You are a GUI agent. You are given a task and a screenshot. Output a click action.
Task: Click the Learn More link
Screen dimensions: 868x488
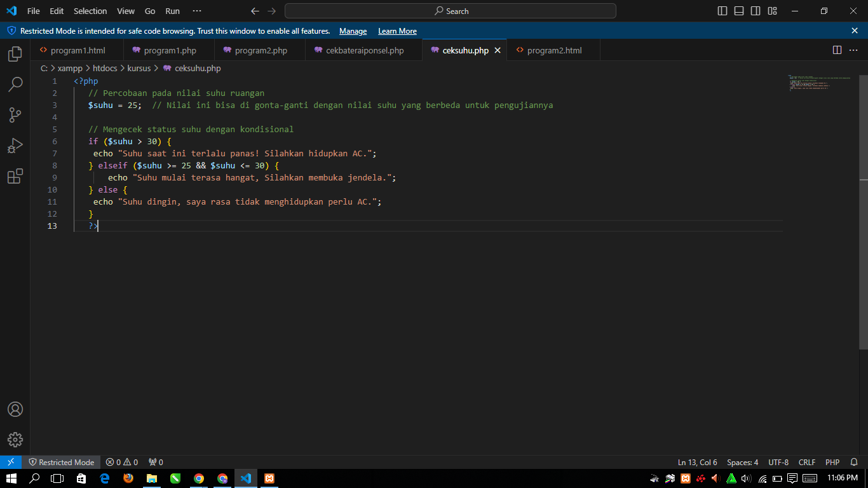tap(397, 31)
